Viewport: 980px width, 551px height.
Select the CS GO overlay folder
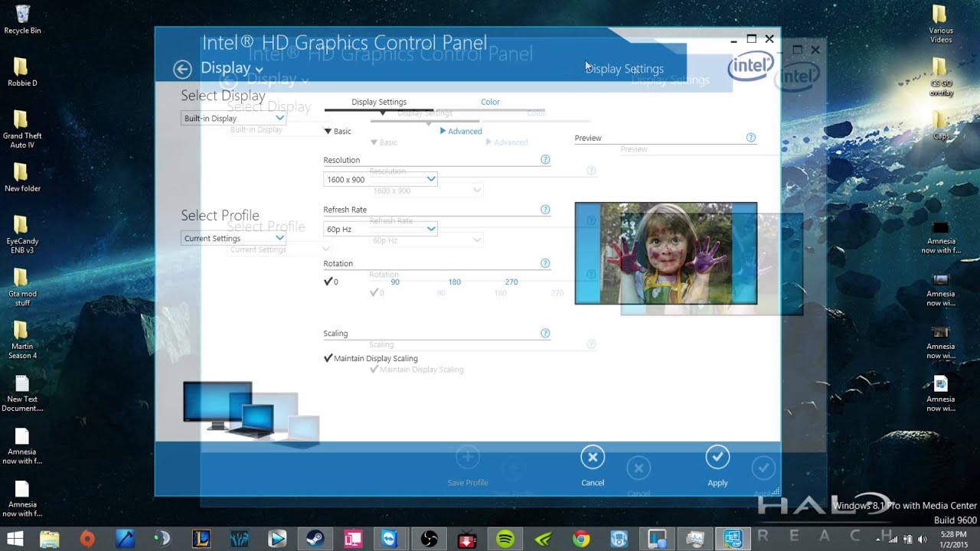[x=941, y=77]
